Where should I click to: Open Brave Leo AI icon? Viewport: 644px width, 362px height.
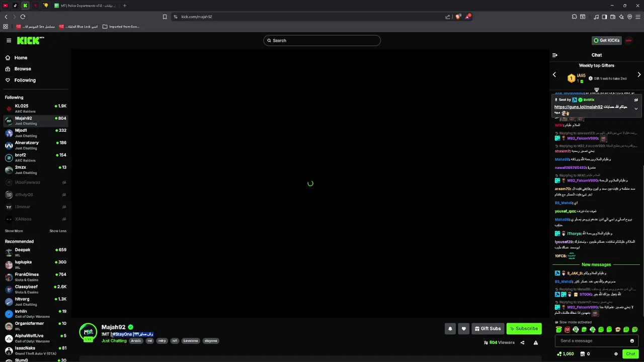coord(621,17)
